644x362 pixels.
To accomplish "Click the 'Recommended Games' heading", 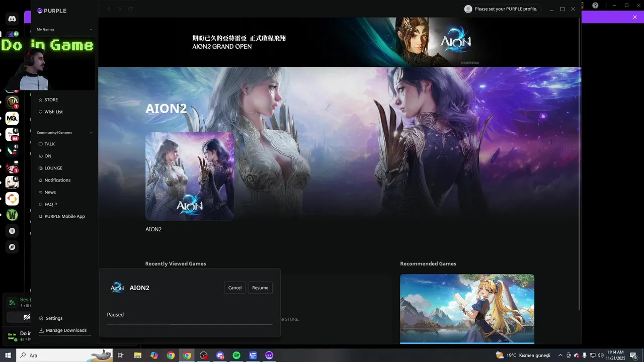I will (428, 263).
